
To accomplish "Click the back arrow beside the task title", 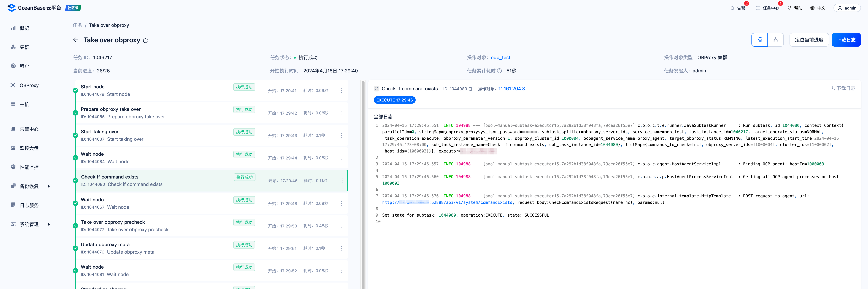I will (x=75, y=40).
